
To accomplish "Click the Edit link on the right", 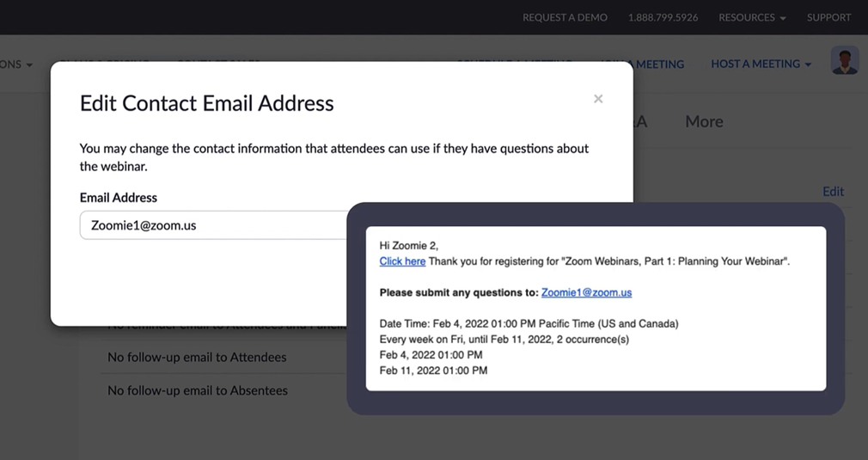I will 833,192.
